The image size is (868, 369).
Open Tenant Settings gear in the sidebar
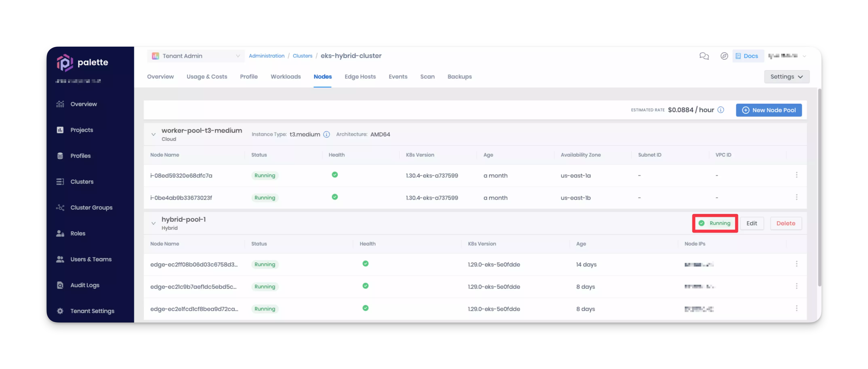click(92, 311)
